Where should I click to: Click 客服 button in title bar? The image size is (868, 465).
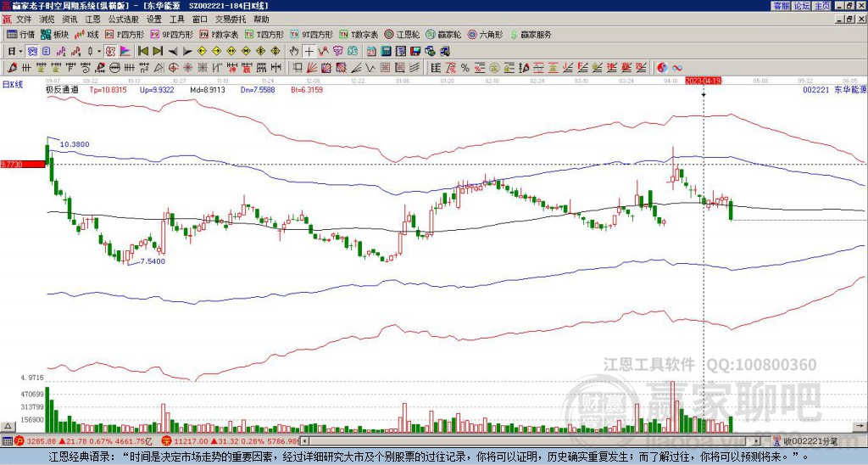(x=781, y=6)
